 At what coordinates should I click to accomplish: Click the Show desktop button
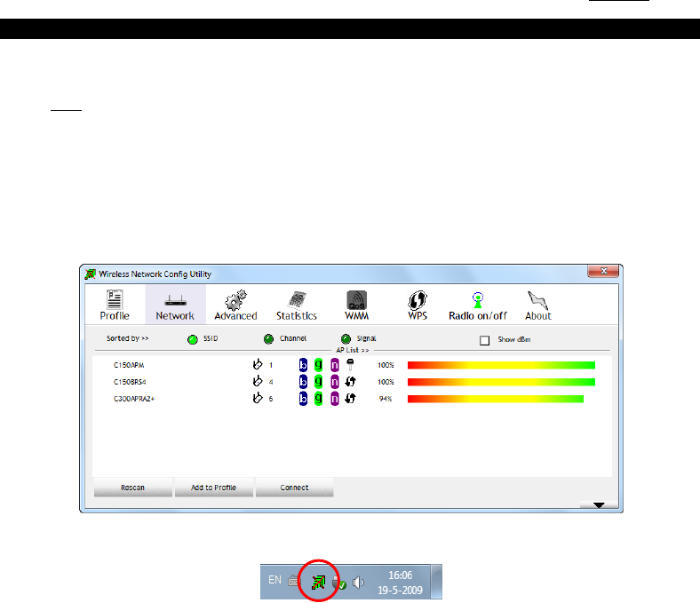[436, 582]
